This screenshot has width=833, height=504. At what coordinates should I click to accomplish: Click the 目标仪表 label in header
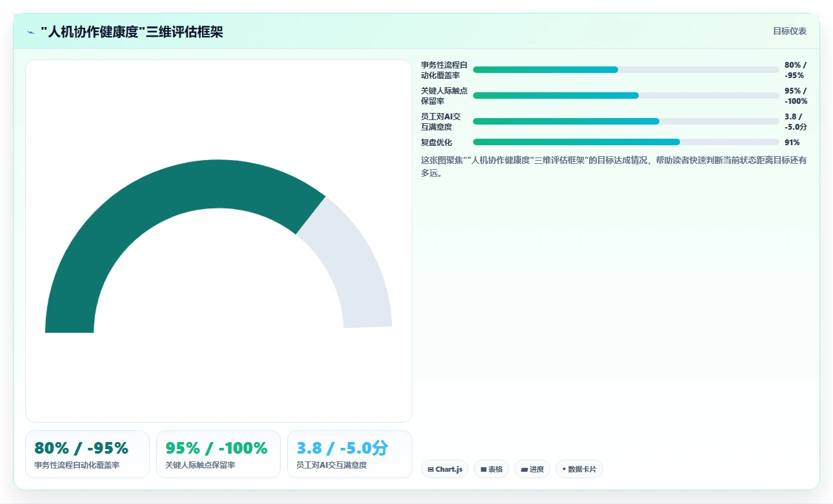pos(790,31)
